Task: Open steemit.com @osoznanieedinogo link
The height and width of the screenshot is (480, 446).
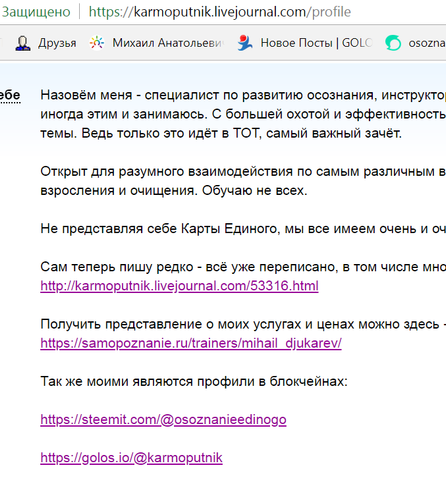Action: (x=163, y=419)
